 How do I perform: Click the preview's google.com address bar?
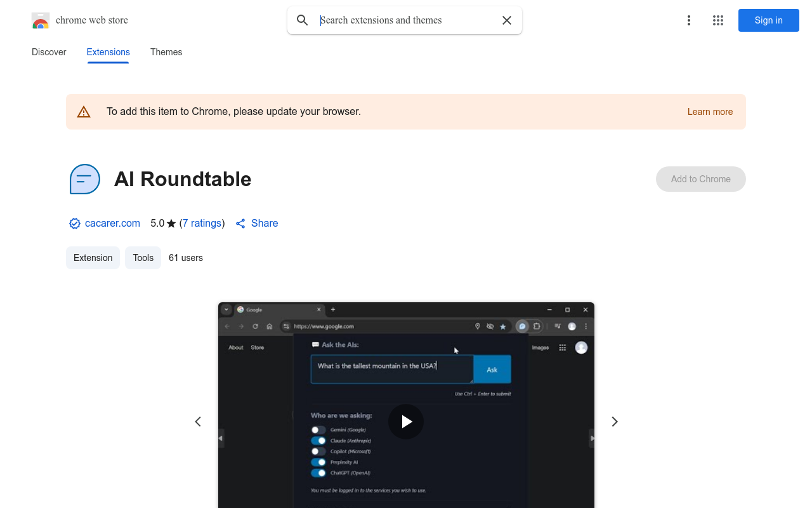tap(395, 326)
